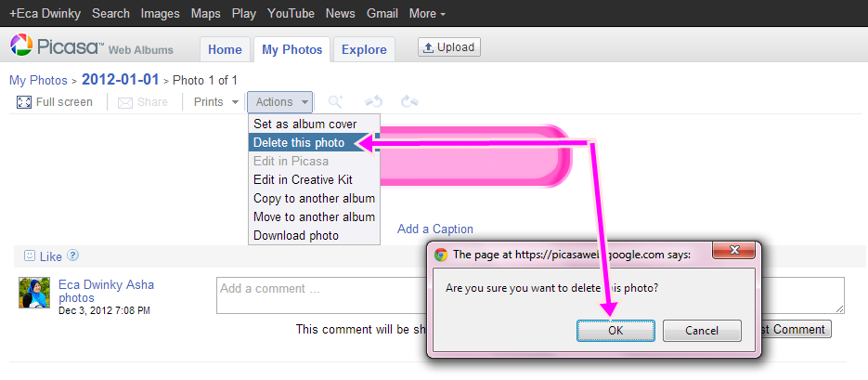The width and height of the screenshot is (868, 380).
Task: Open Search in the top bar
Action: [110, 13]
